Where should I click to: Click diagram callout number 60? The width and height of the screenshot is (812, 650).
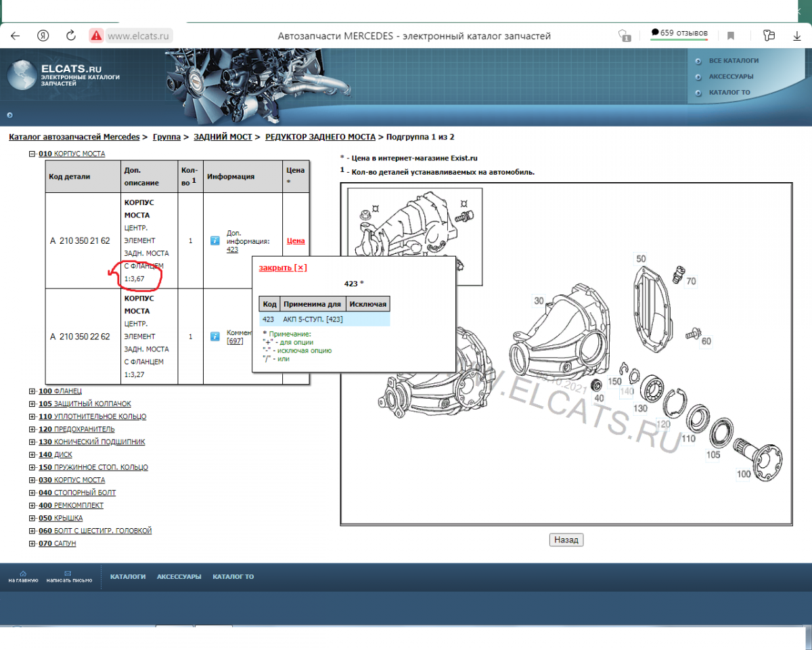pyautogui.click(x=706, y=341)
